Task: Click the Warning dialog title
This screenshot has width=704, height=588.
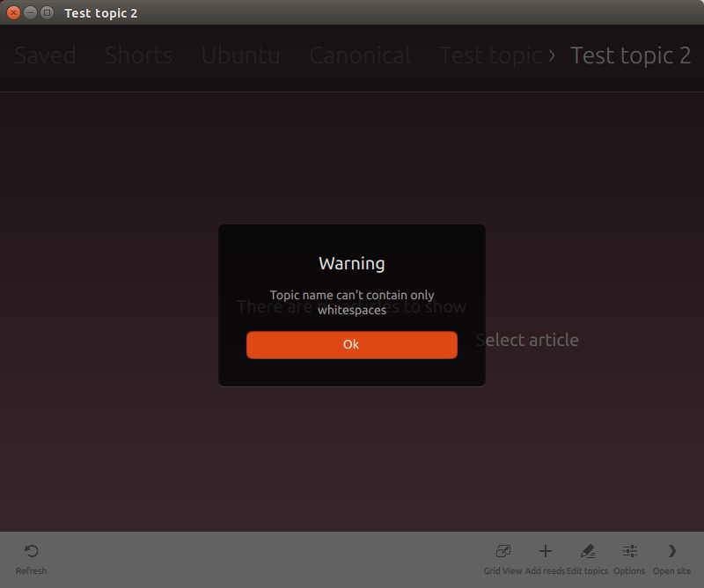Action: [351, 263]
